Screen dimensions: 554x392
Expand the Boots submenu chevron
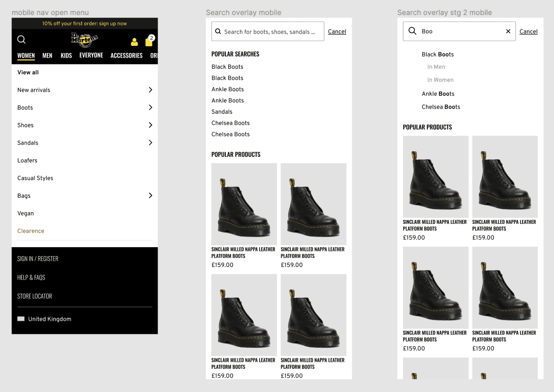tap(150, 107)
